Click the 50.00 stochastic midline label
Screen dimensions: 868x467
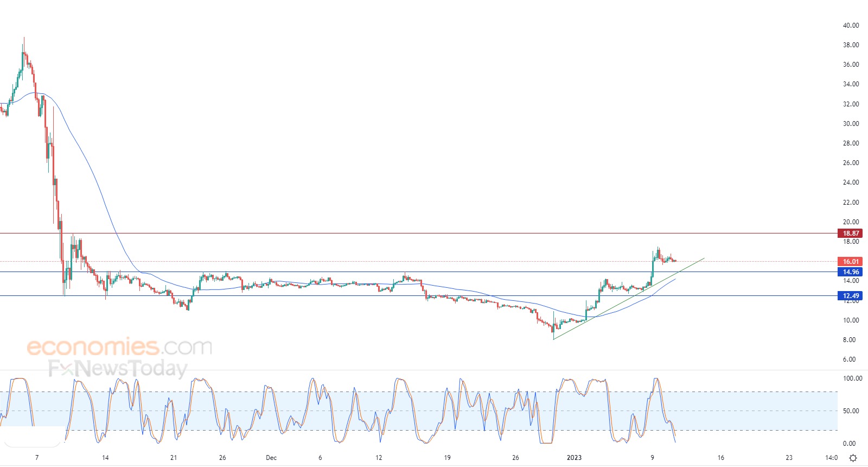[x=851, y=411]
